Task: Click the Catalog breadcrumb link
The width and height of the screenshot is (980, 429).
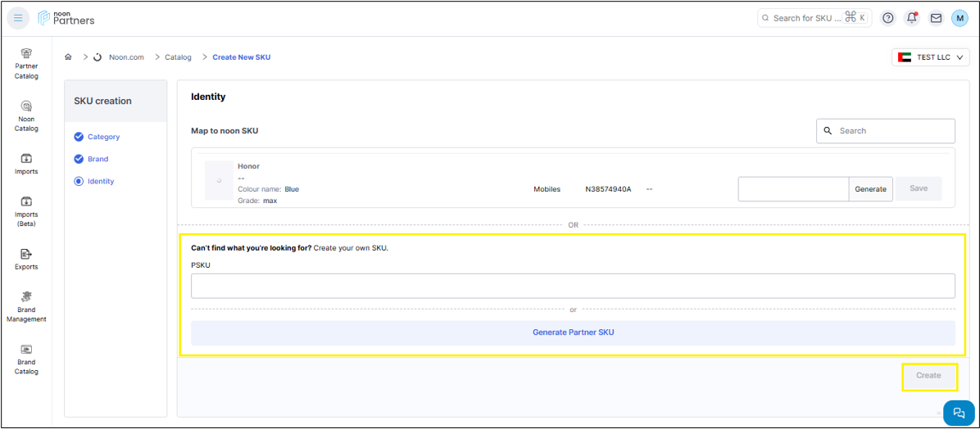Action: tap(178, 57)
